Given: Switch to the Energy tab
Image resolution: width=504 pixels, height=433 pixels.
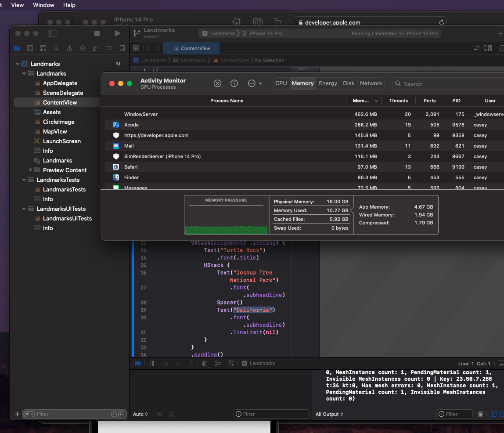Looking at the screenshot, I should [x=328, y=83].
